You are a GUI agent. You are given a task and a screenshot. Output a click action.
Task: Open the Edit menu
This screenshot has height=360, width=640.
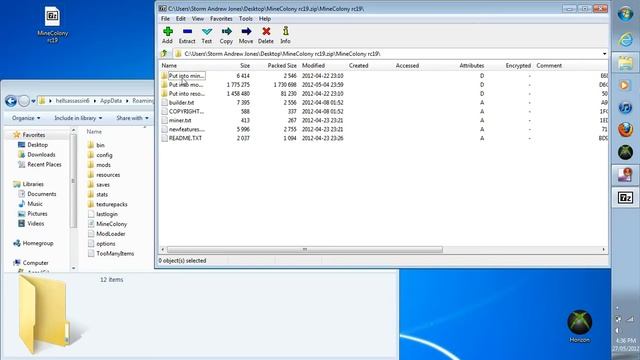tap(181, 19)
